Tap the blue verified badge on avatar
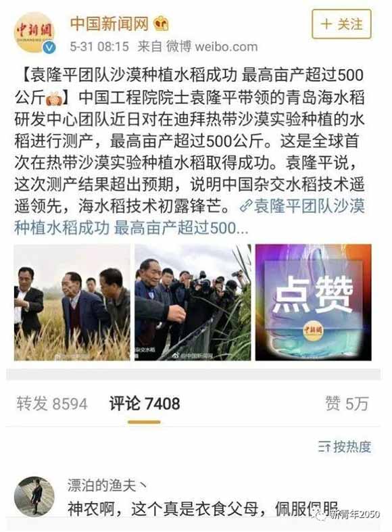Image resolution: width=392 pixels, height=532 pixels. coord(49,47)
